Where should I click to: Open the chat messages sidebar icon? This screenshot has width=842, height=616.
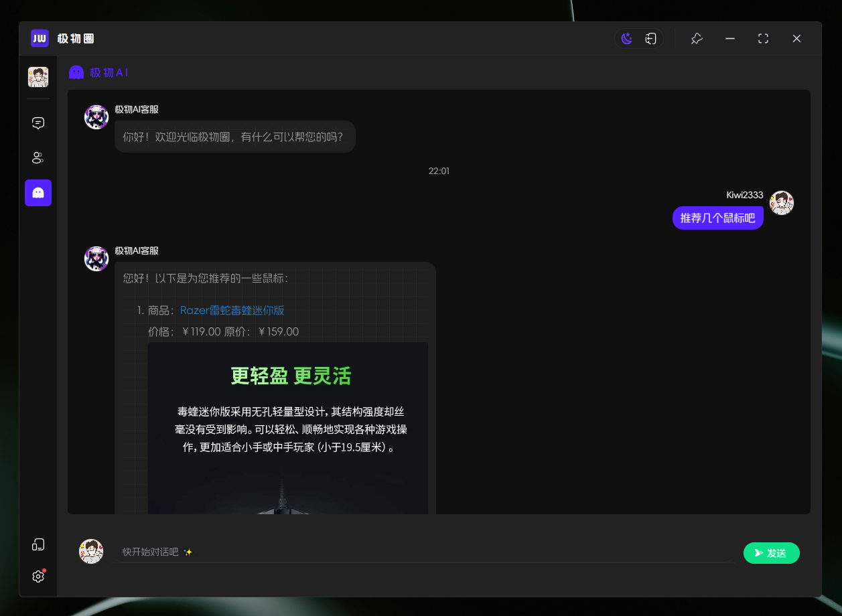(38, 123)
